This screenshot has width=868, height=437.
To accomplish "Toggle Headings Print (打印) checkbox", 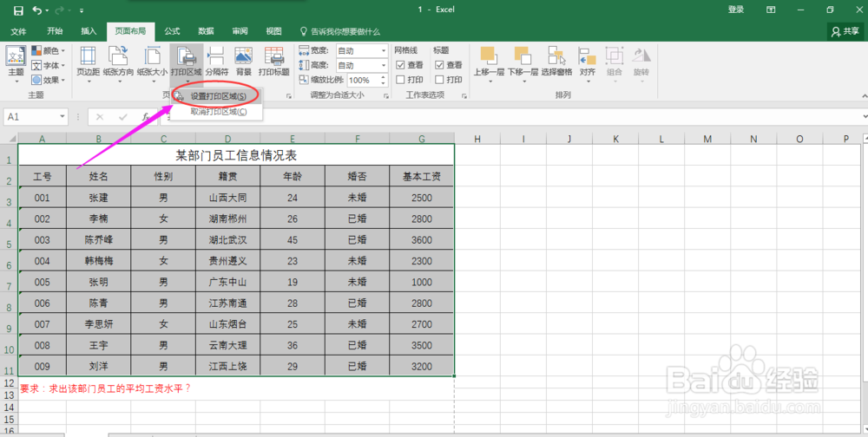I will pyautogui.click(x=439, y=80).
